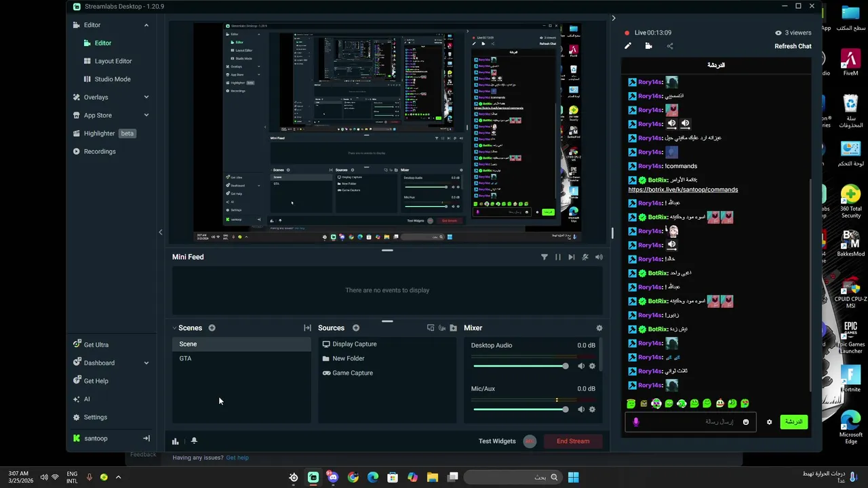Open Mic/Aux settings gear
Viewport: 868px width, 488px height.
pos(592,409)
